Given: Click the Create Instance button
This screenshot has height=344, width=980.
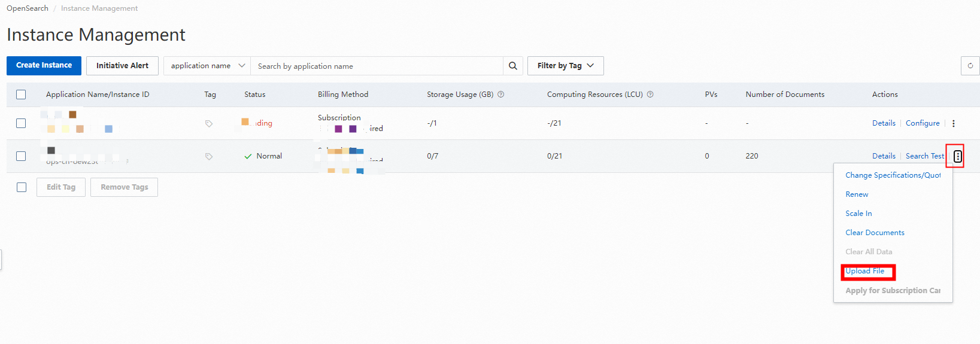Looking at the screenshot, I should 44,65.
